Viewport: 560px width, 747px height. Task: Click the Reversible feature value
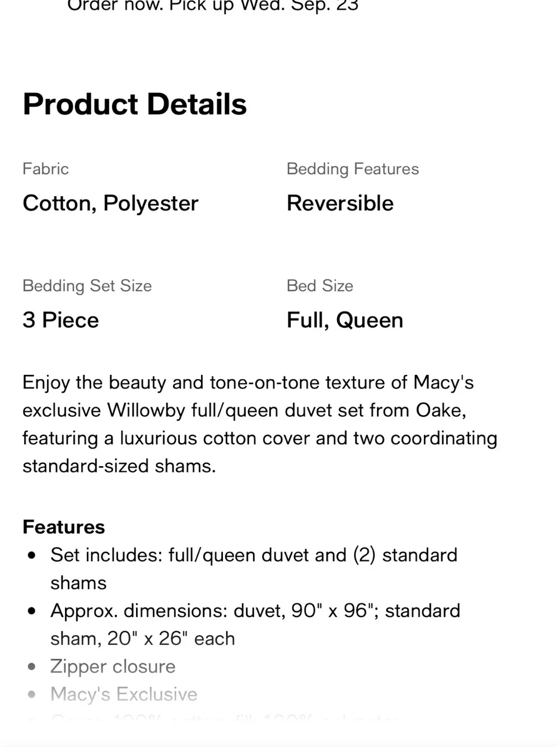coord(340,203)
